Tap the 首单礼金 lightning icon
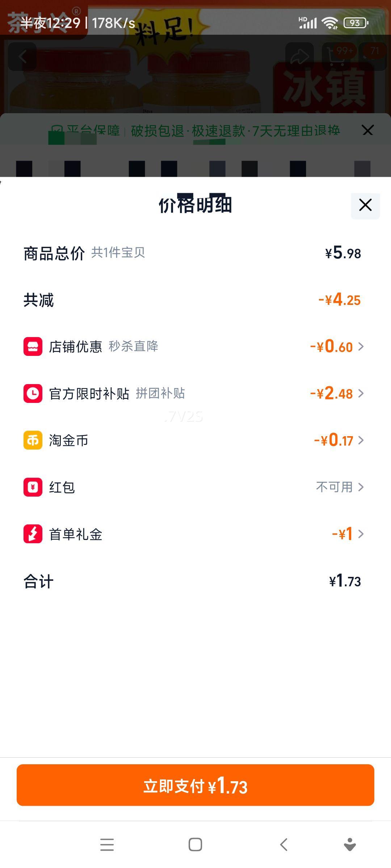The height and width of the screenshot is (868, 391). click(x=33, y=534)
